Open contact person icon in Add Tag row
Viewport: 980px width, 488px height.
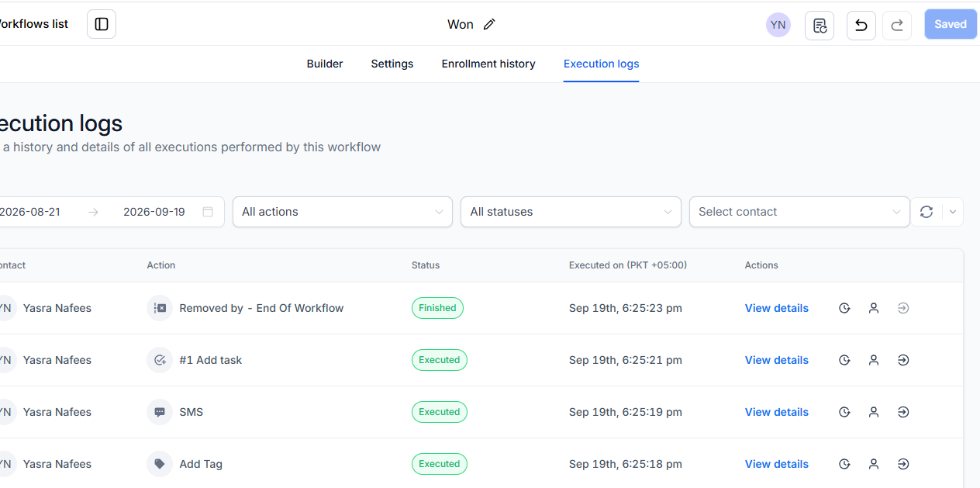tap(874, 464)
